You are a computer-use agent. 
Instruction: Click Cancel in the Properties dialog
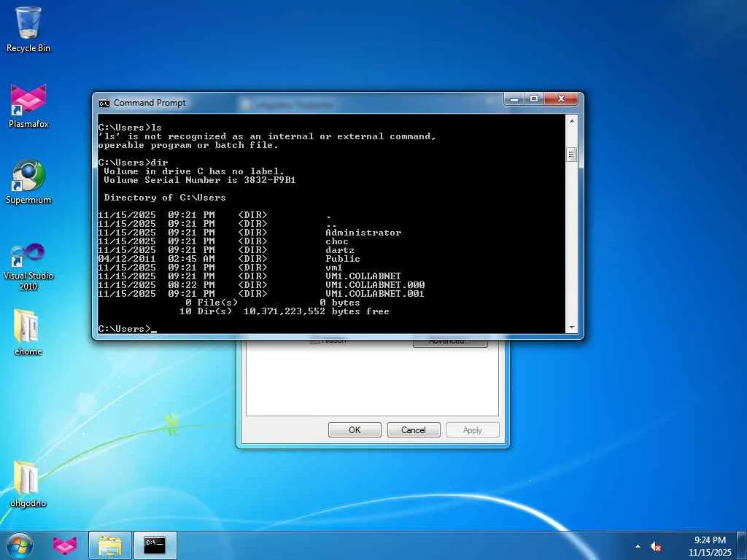(x=414, y=430)
